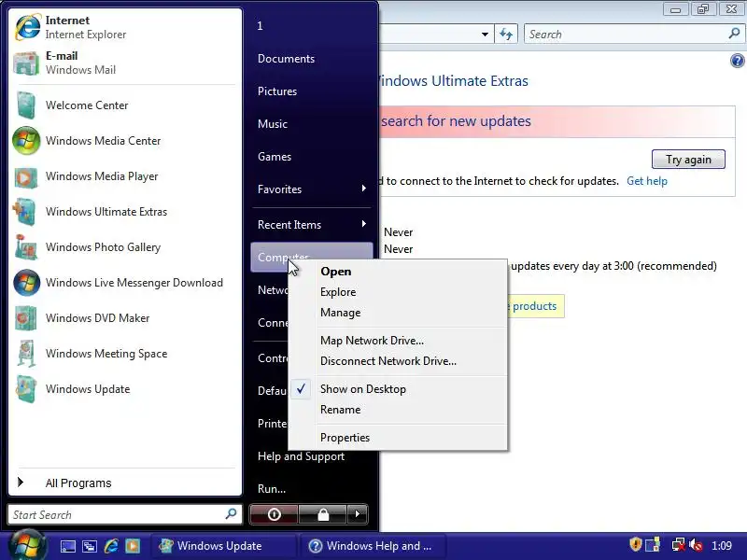Choose Rename in context menu
Image resolution: width=747 pixels, height=560 pixels.
pyautogui.click(x=340, y=410)
